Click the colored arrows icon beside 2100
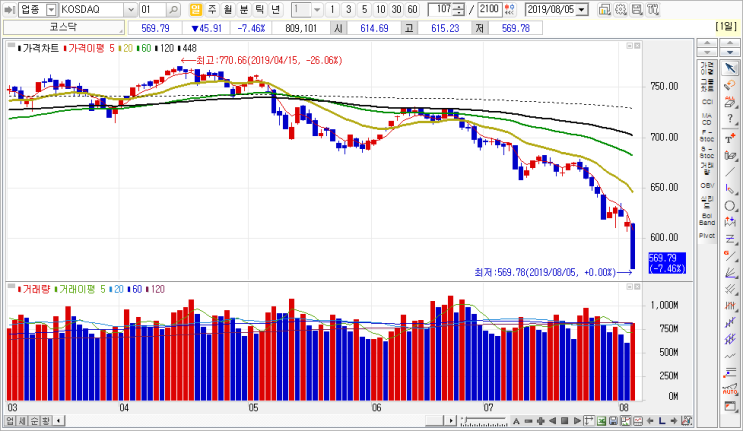Screen dimensions: 743x431 (510, 9)
